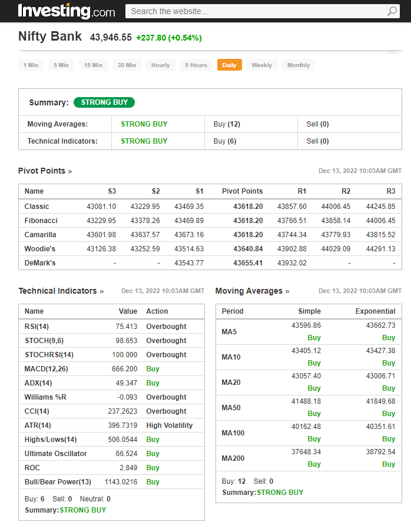Click the Ultimate Oscillator indicator name
Viewport: 411px width, 532px height.
pos(56,454)
